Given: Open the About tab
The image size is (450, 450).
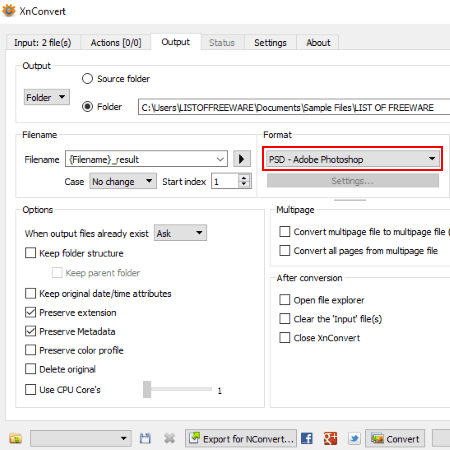Looking at the screenshot, I should pos(318,43).
